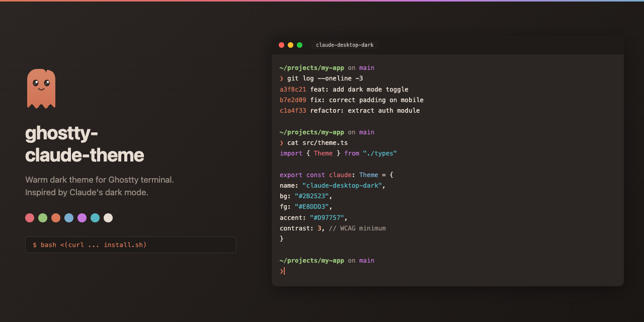Click the yellow minimize dot of terminal window
The image size is (644, 322).
click(x=290, y=45)
